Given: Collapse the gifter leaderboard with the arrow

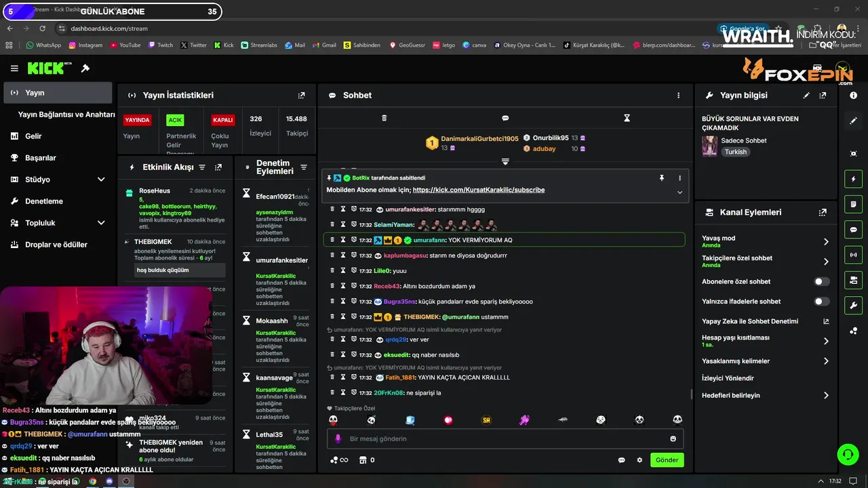Looking at the screenshot, I should point(505,161).
